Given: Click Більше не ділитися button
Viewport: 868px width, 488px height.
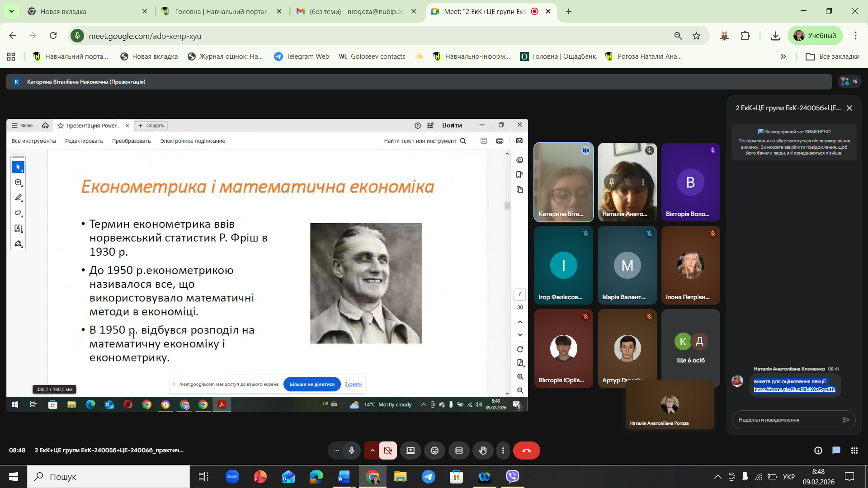Looking at the screenshot, I should 311,384.
